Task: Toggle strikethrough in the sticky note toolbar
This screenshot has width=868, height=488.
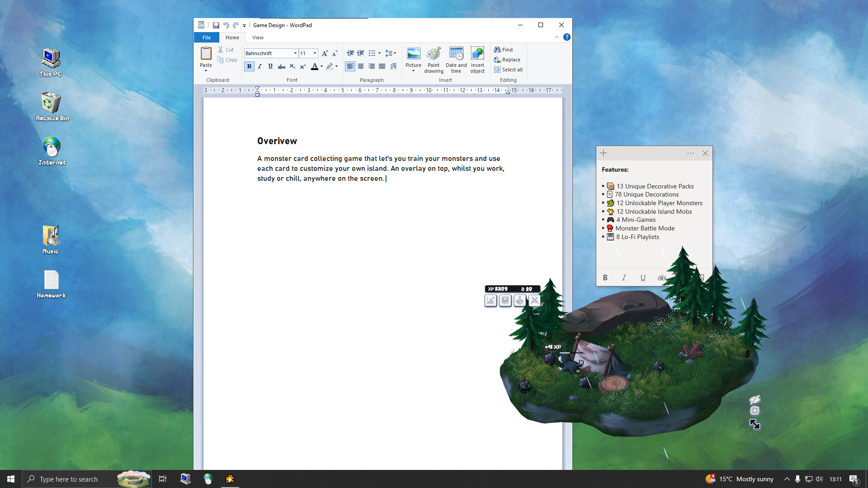Action: point(662,277)
